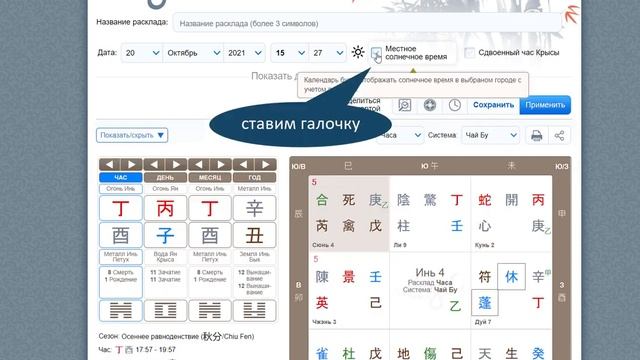The height and width of the screenshot is (360, 640).
Task: Click the day pillar heavenly stem 丙
Action: pyautogui.click(x=165, y=208)
